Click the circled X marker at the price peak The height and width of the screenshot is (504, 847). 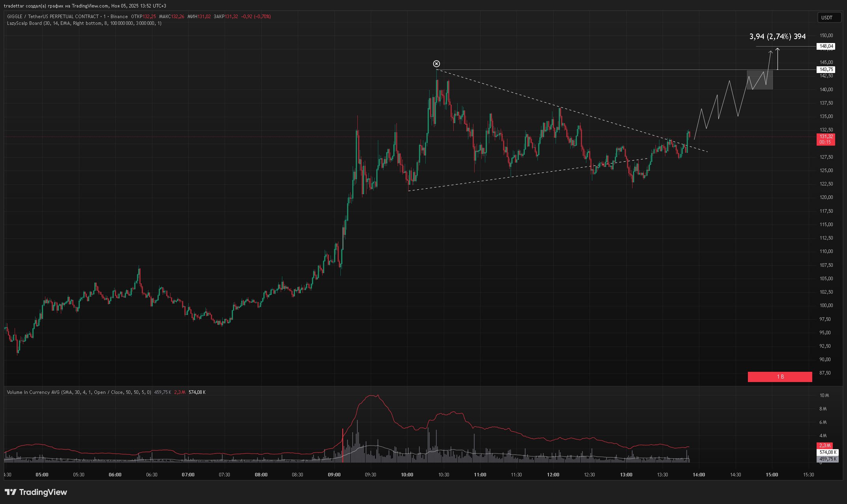[436, 64]
